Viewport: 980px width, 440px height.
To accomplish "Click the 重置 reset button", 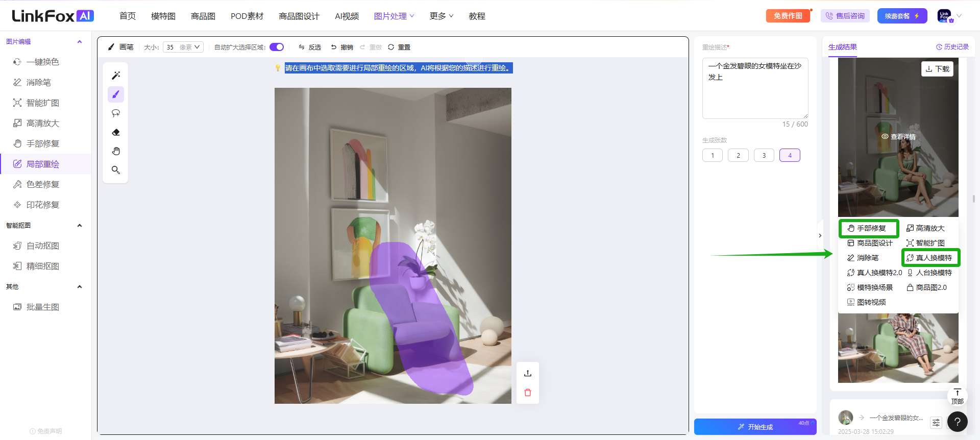I will coord(399,47).
